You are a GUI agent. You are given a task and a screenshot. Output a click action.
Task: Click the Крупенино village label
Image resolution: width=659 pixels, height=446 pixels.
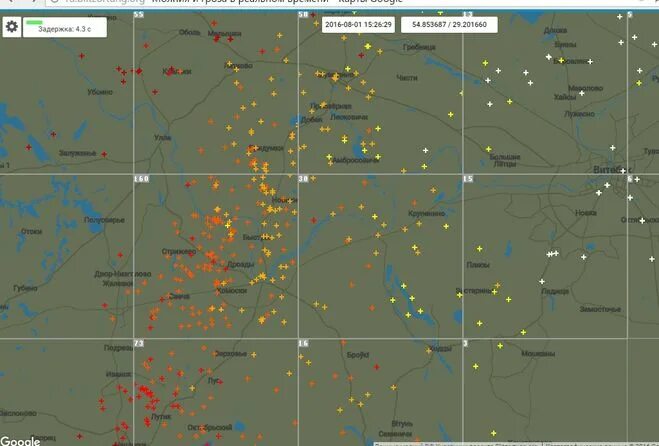click(427, 214)
